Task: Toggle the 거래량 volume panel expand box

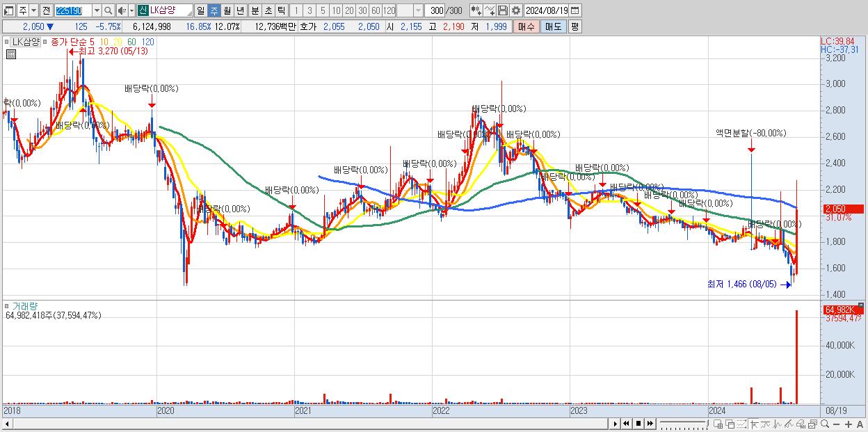Action: [8, 306]
